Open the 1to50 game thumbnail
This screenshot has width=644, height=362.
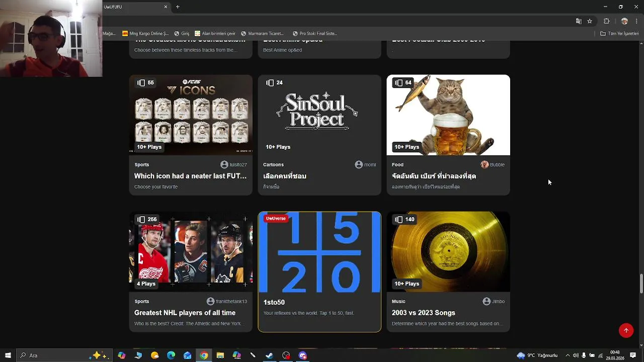tap(319, 252)
